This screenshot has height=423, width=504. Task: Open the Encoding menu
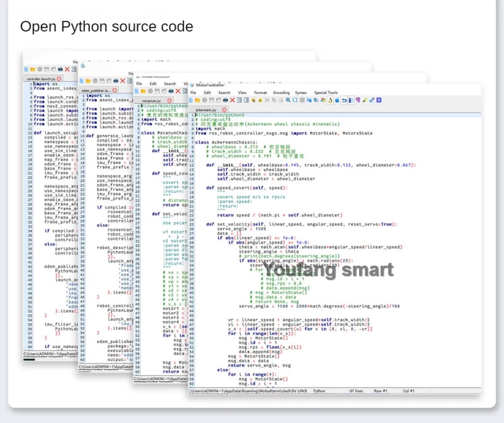click(281, 93)
